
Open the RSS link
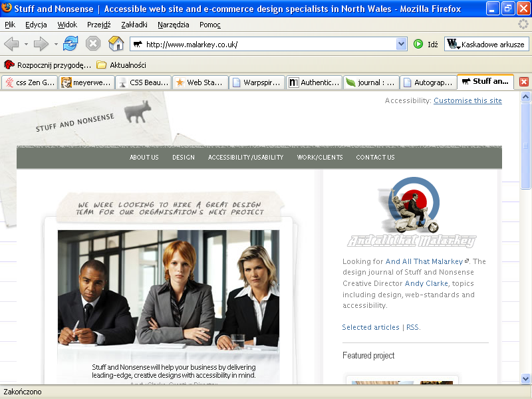[x=412, y=327]
